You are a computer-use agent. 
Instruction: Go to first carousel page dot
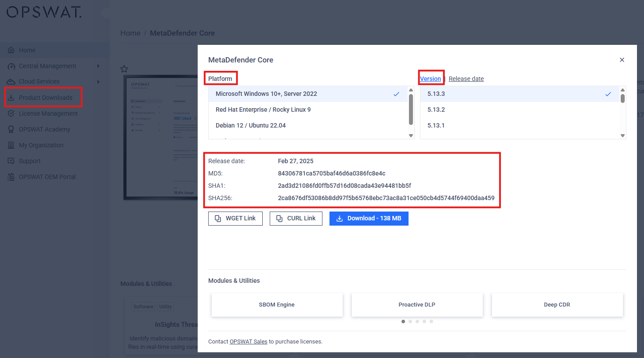tap(403, 321)
